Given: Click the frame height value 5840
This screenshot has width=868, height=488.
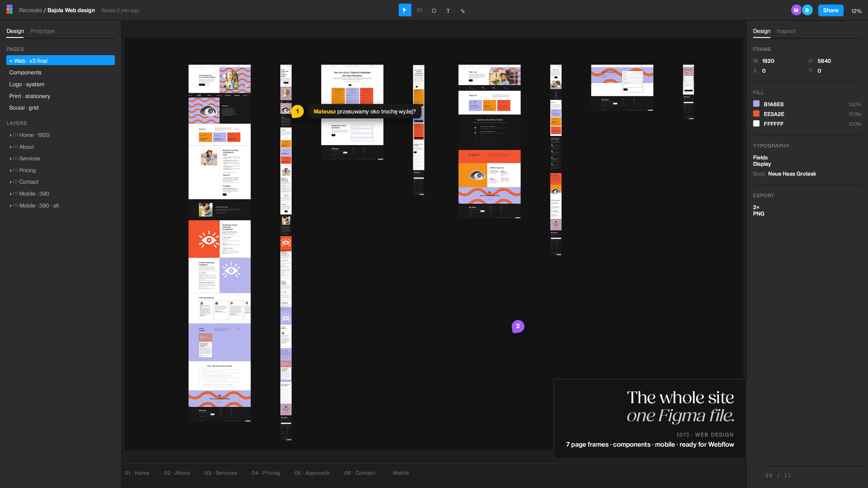Looking at the screenshot, I should pyautogui.click(x=824, y=61).
